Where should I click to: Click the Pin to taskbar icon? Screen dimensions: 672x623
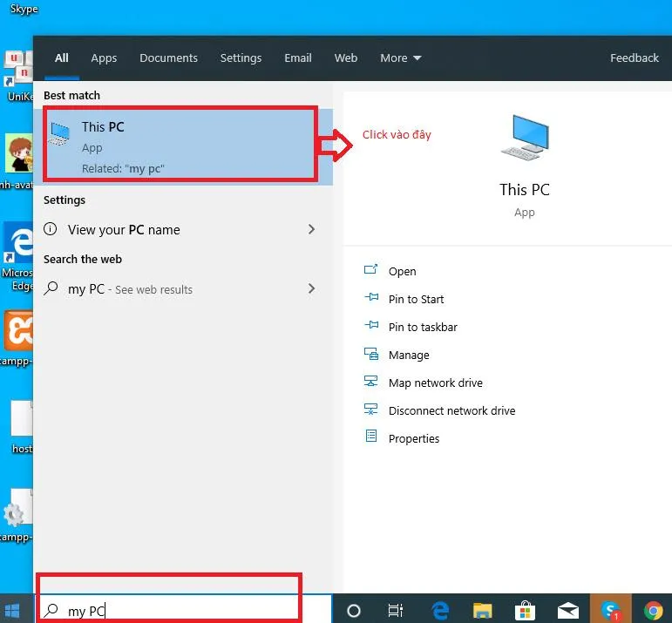(370, 327)
